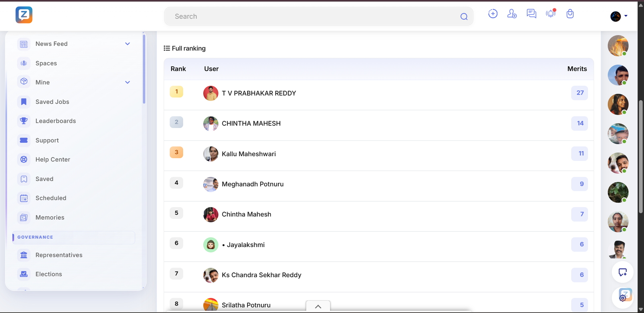Open Leaderboards in the sidebar
Viewport: 644px width, 313px height.
[x=56, y=121]
